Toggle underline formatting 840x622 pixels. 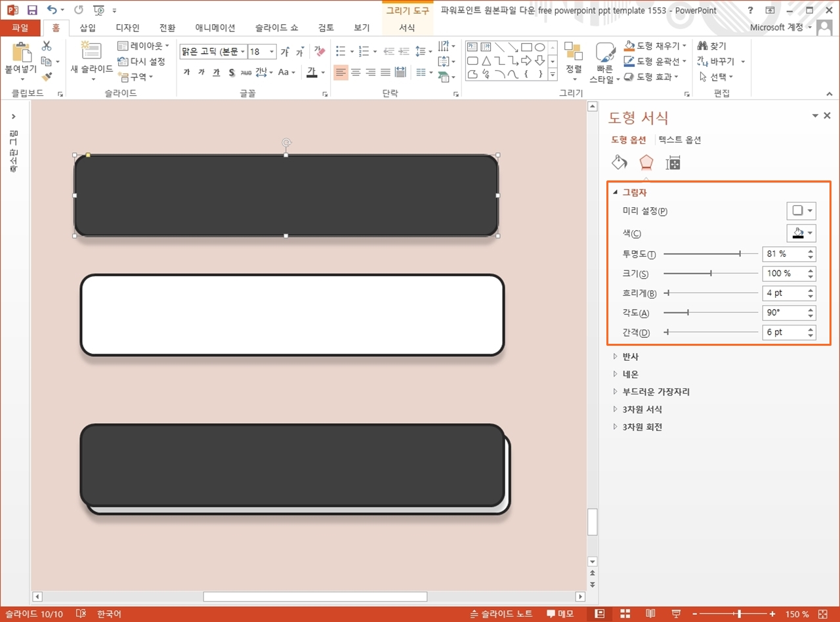click(x=216, y=72)
